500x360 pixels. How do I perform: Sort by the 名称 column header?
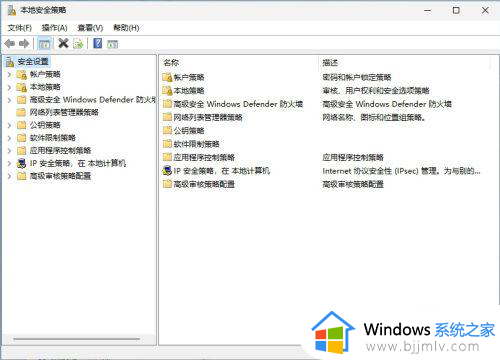tap(171, 62)
